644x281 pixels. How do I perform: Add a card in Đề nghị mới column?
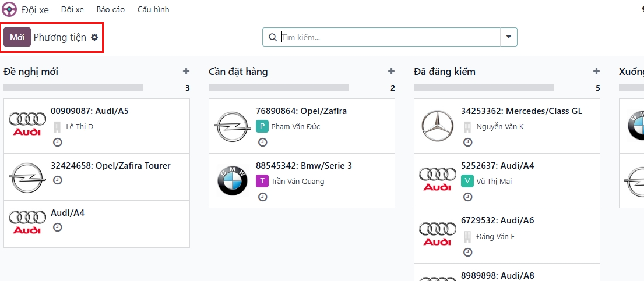[186, 72]
